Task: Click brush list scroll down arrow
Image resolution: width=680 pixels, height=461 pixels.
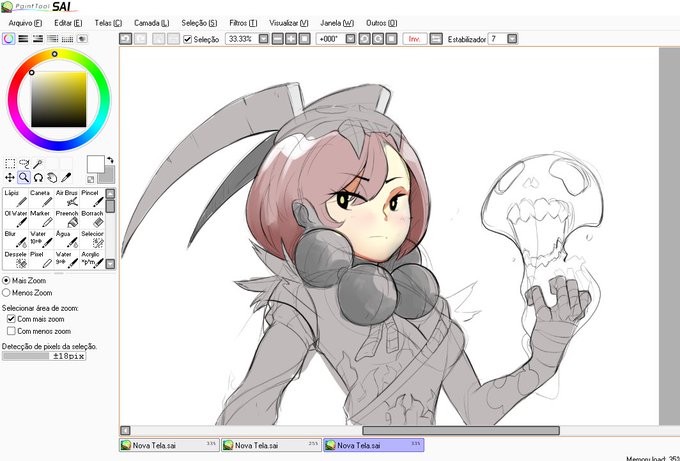Action: tap(111, 264)
